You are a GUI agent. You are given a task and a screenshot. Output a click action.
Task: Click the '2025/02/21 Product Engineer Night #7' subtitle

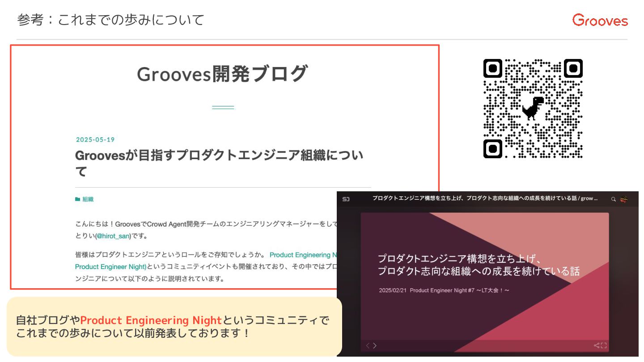click(444, 290)
